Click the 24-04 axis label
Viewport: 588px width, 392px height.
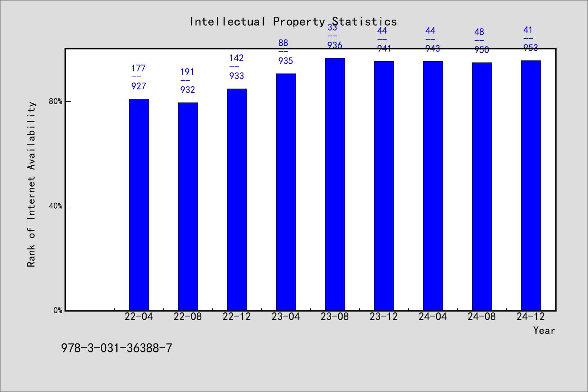pos(433,317)
